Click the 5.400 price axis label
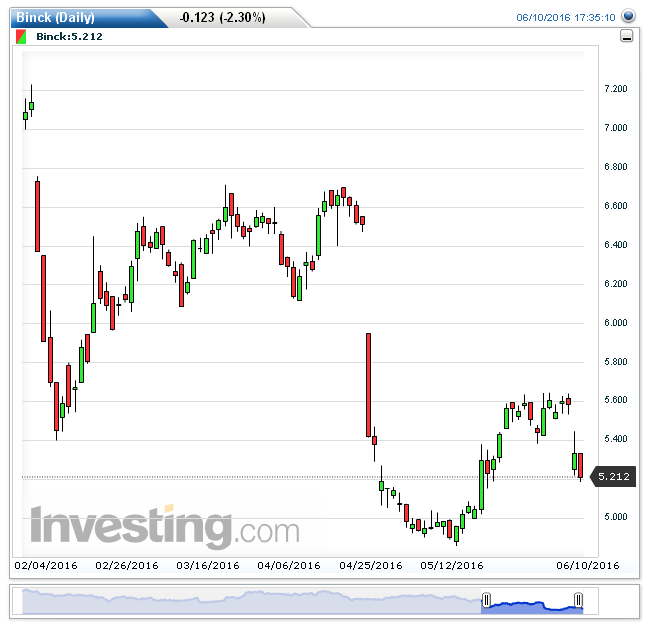Screen dimensions: 650x627 (616, 438)
